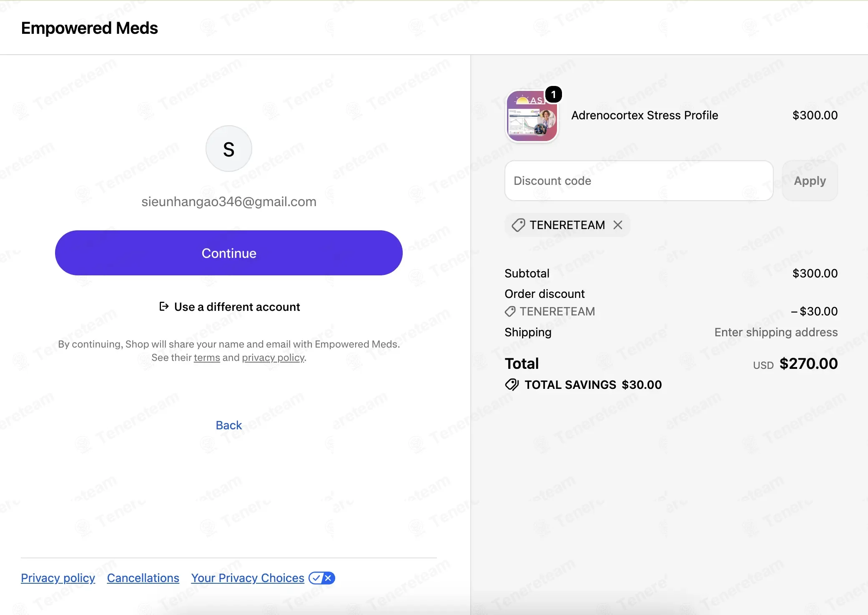Focus the Discount code field
This screenshot has width=868, height=615.
[x=639, y=181]
